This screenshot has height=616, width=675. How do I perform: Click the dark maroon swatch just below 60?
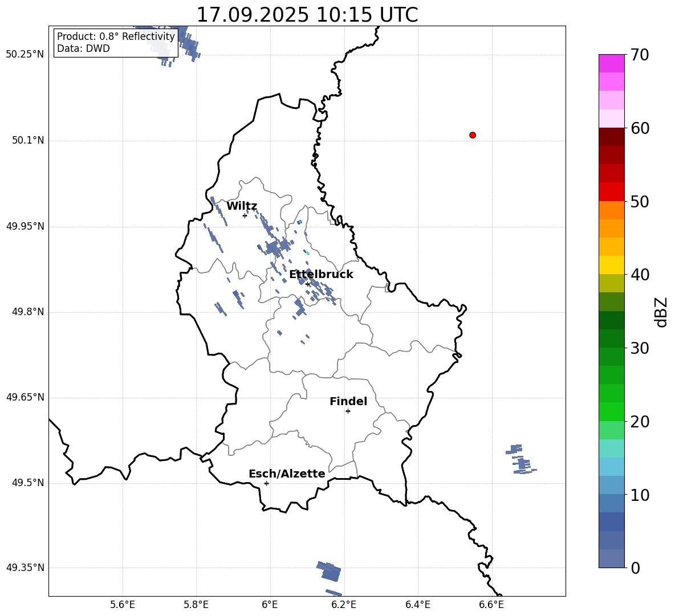pyautogui.click(x=611, y=137)
